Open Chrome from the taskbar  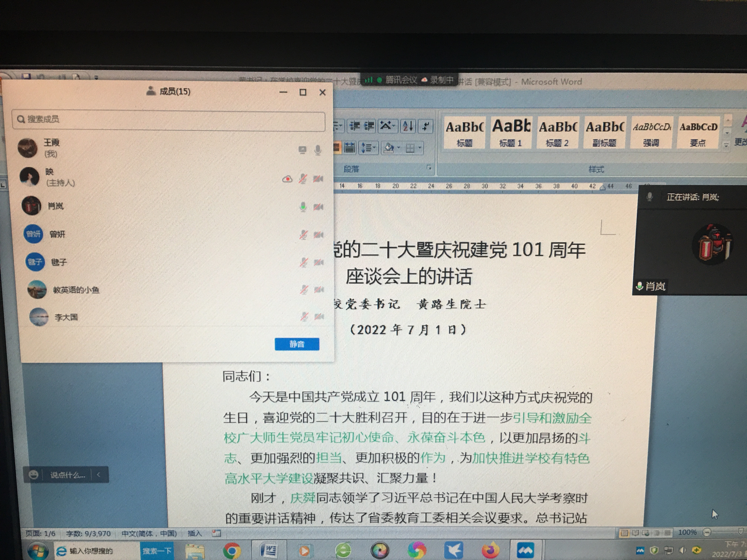tap(232, 551)
